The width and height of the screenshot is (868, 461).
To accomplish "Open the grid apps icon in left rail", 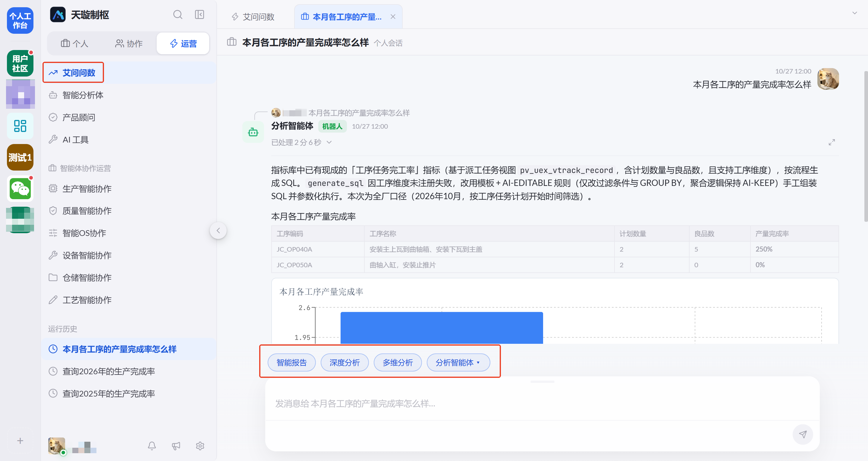I will (20, 126).
